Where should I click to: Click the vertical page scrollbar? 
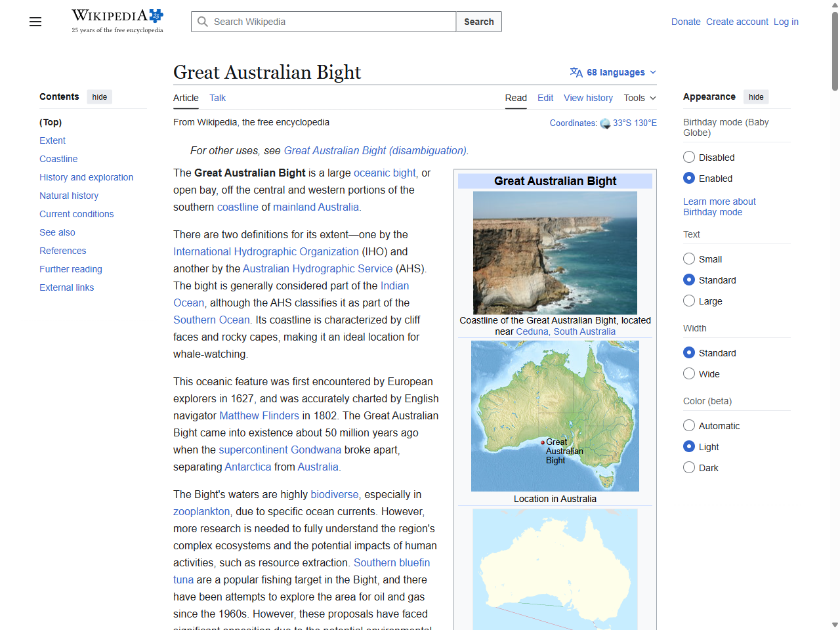(x=835, y=51)
